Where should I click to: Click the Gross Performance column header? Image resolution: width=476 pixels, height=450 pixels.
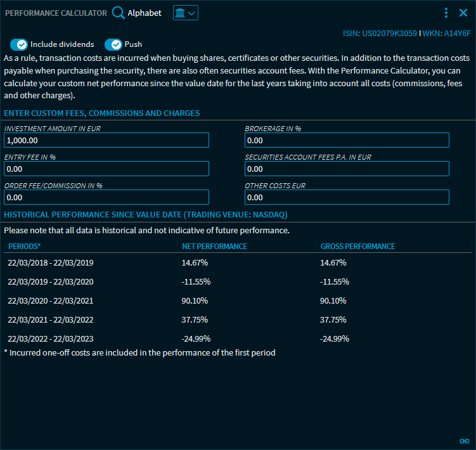pyautogui.click(x=357, y=246)
